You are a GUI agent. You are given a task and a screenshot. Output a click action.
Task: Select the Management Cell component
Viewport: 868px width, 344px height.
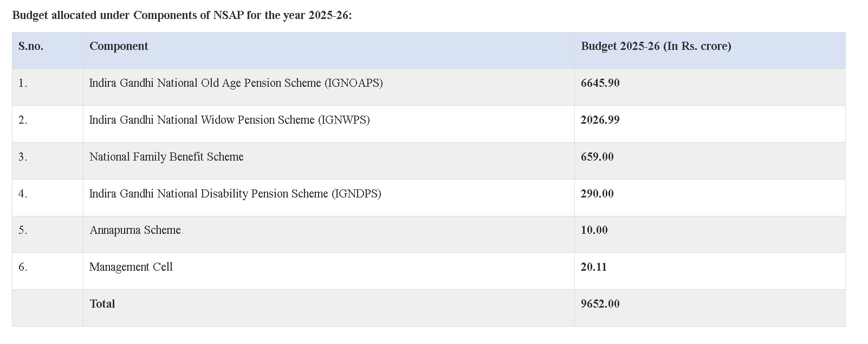tap(131, 267)
